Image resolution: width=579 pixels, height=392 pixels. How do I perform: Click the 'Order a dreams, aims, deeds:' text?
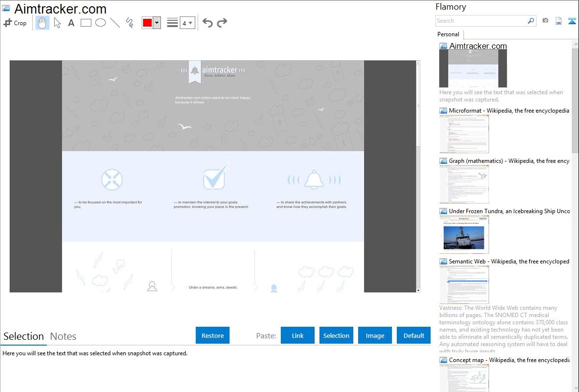click(213, 287)
